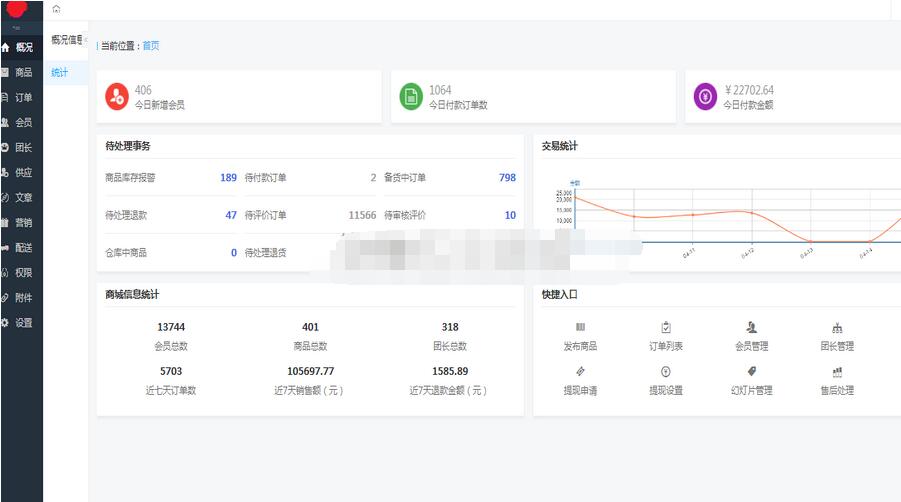
Task: Click the purple yen payment icon
Action: (x=705, y=96)
